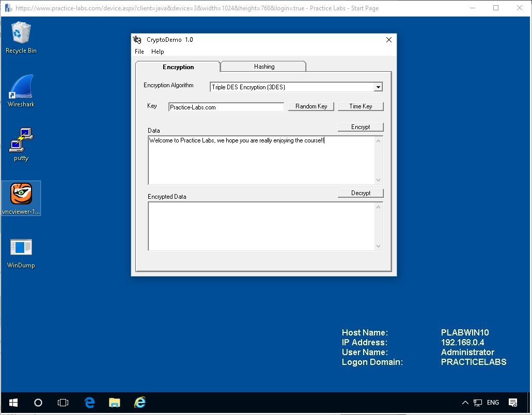
Task: Open the Action Center notification icon
Action: (x=513, y=403)
